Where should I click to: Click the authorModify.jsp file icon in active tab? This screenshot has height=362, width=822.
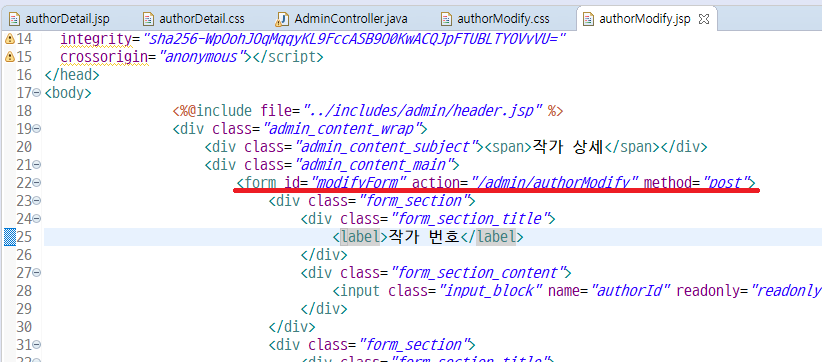589,19
